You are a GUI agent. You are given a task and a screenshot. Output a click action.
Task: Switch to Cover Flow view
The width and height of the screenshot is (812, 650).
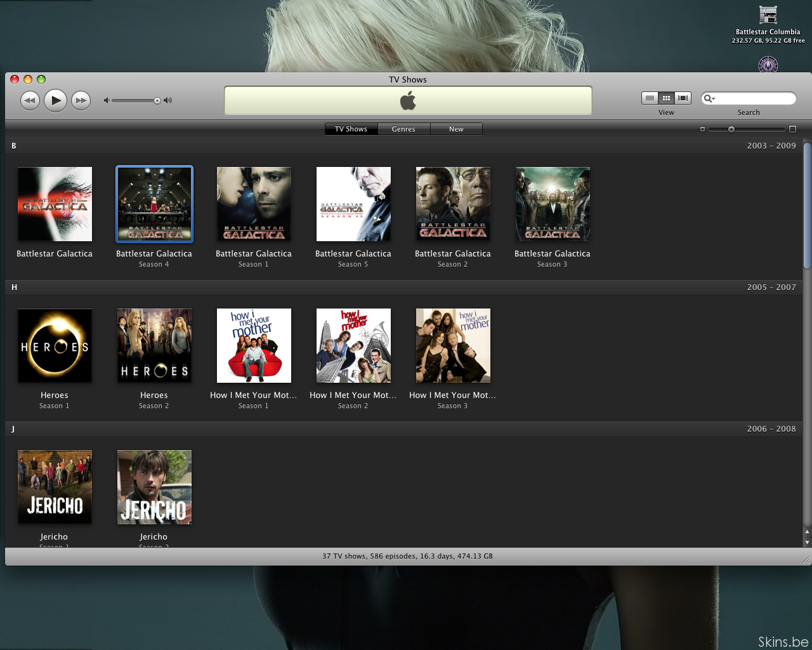coord(683,98)
